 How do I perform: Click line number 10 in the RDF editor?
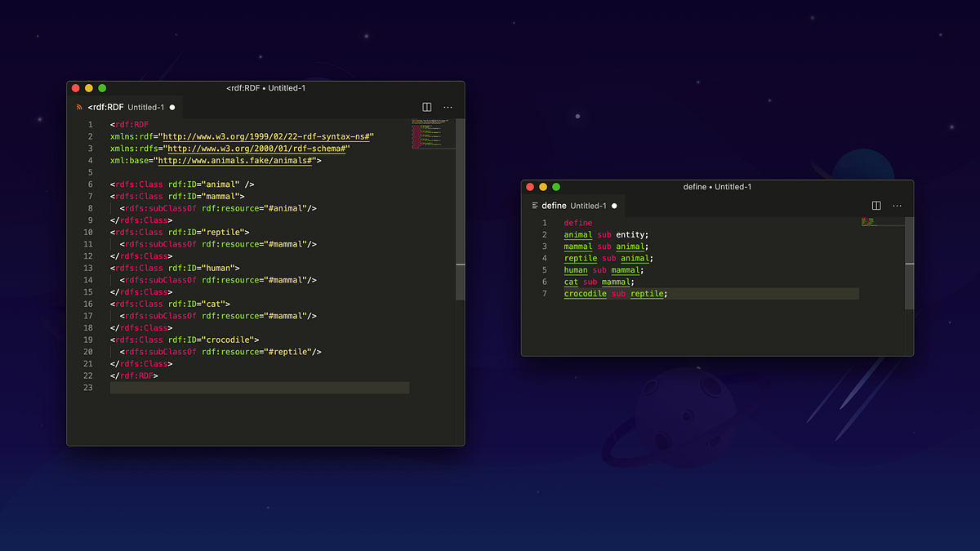(x=88, y=232)
